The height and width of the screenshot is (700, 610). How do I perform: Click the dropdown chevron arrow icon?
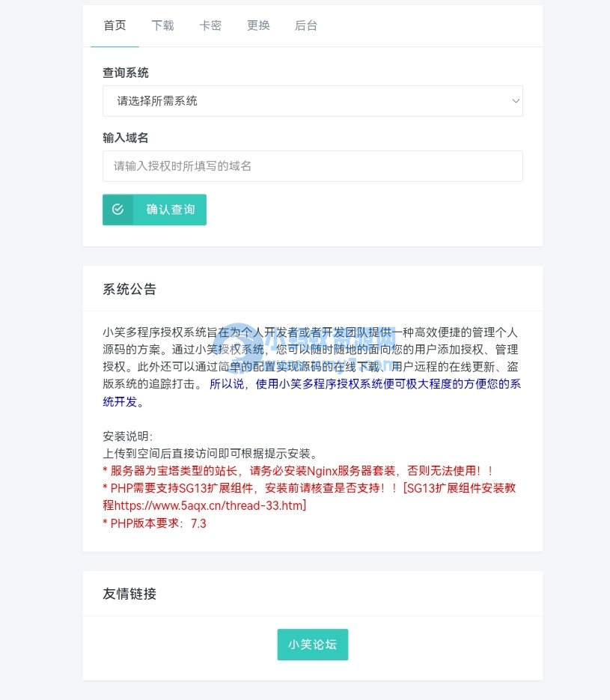(x=516, y=101)
